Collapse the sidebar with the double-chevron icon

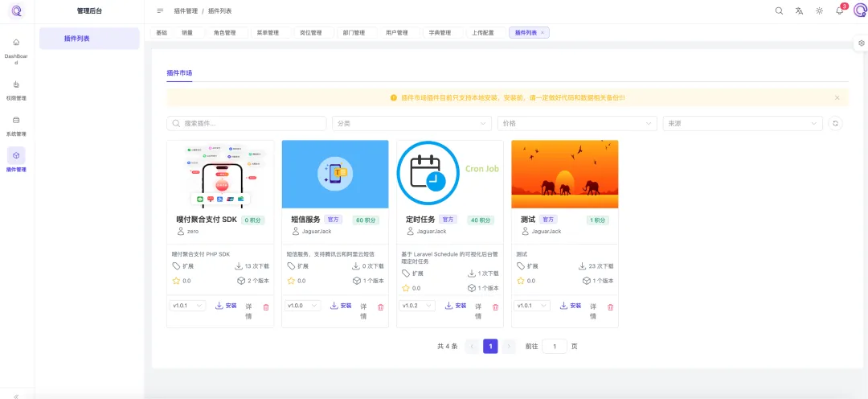[x=16, y=397]
